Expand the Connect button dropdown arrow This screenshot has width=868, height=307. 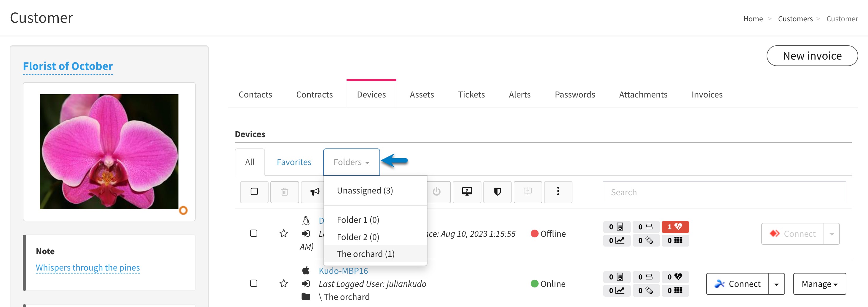pyautogui.click(x=776, y=284)
